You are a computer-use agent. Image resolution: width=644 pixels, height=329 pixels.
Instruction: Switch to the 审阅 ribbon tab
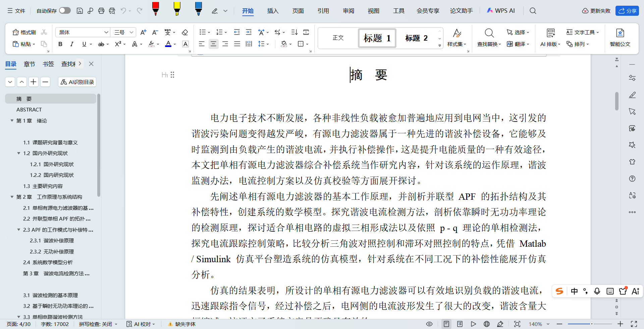coord(348,11)
